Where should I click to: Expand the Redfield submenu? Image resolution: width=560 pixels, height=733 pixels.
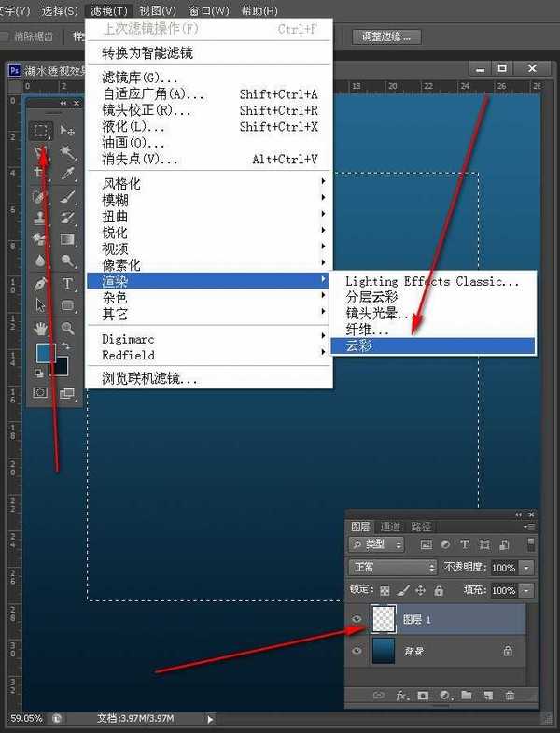coord(209,355)
